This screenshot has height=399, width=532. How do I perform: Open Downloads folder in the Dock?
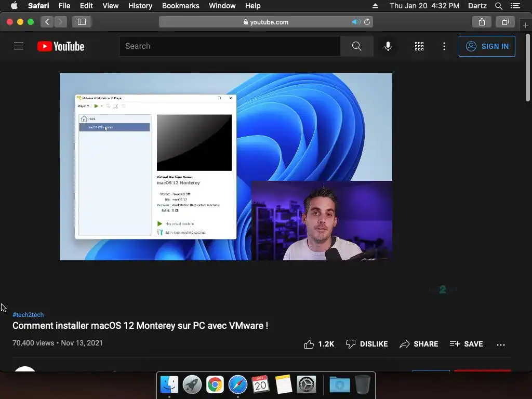[x=340, y=384]
